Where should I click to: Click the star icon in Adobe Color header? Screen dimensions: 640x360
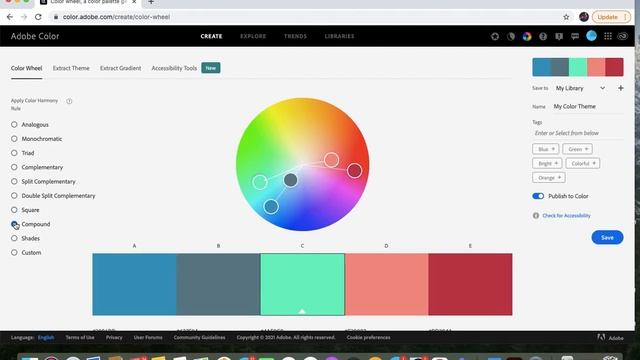coord(495,36)
